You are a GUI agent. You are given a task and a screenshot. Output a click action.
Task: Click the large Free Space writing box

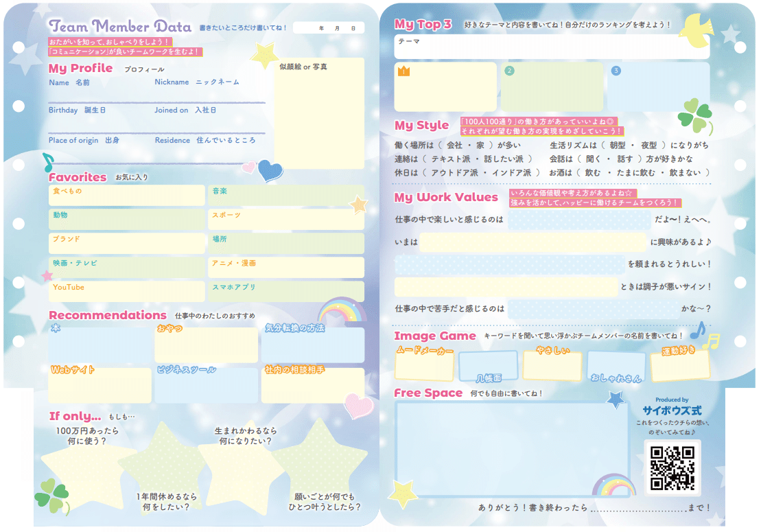point(511,450)
